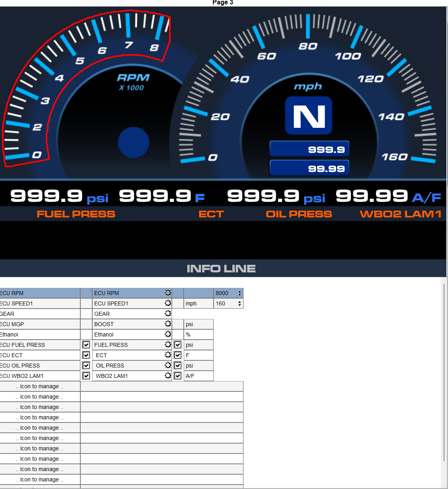
Task: Click the WBO2 LAM1 gear icon
Action: 168,376
